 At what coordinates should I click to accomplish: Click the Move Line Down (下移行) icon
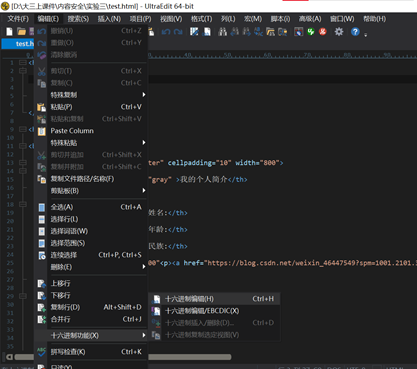coord(42,296)
